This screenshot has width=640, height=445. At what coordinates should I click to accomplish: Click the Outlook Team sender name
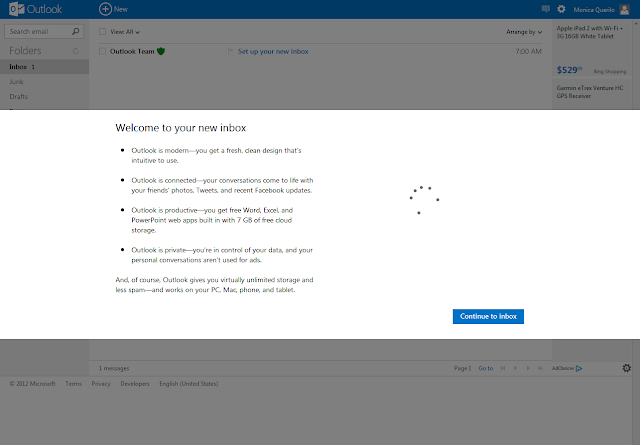[132, 51]
